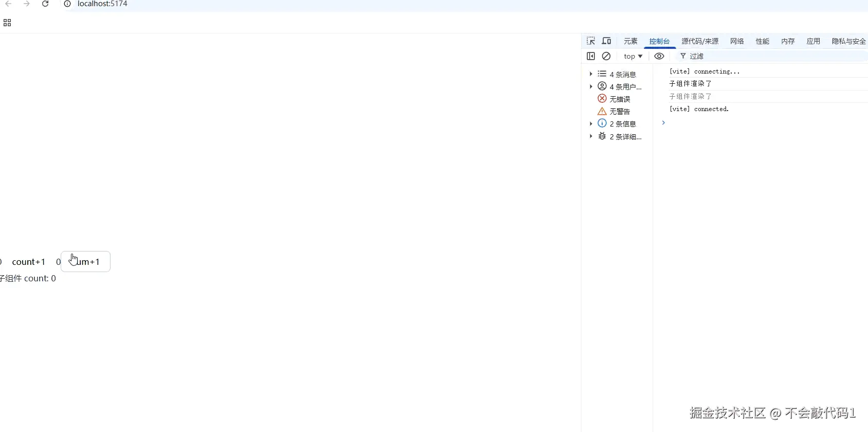Click the blue info circle icon
This screenshot has width=868, height=432.
pos(602,123)
